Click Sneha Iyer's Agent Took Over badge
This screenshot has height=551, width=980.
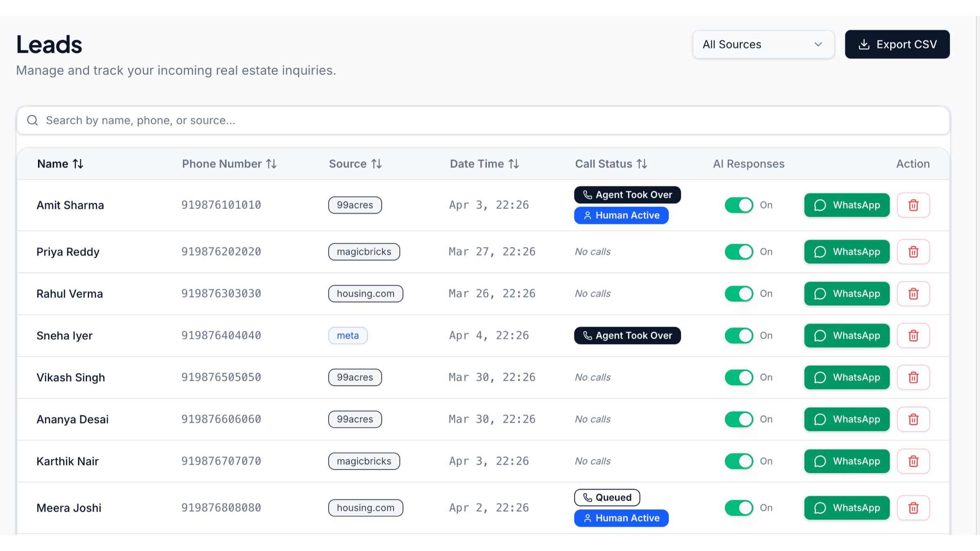tap(627, 335)
